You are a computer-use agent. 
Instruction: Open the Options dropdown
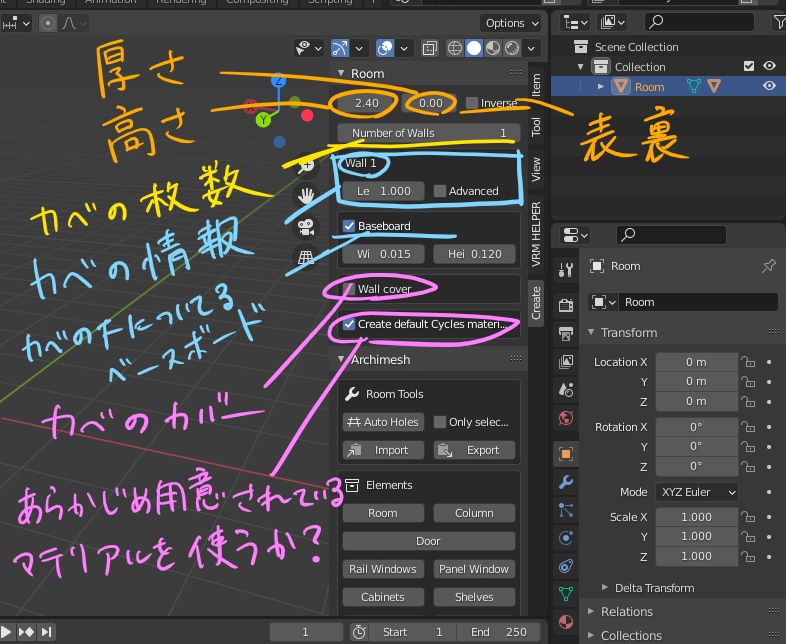(x=512, y=23)
